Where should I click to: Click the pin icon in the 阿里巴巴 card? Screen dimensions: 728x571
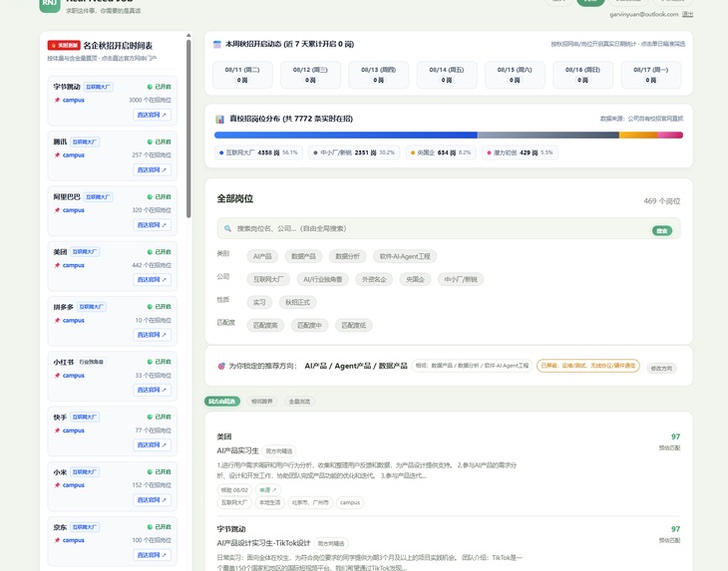[57, 210]
